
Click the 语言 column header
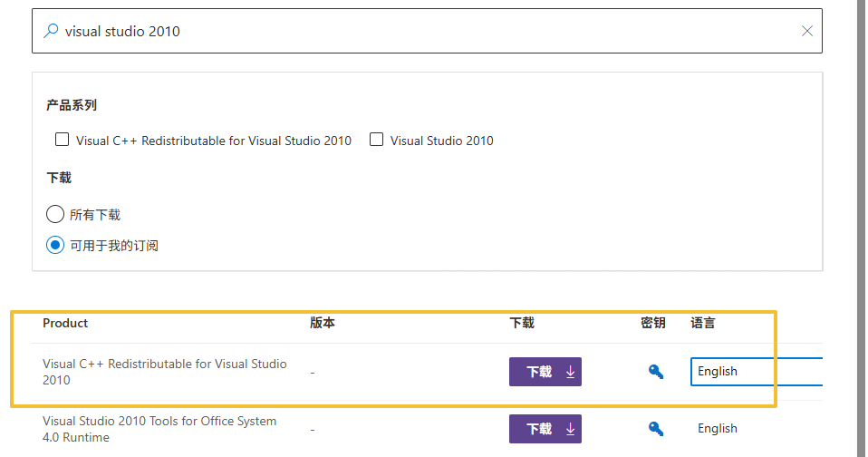pos(702,323)
